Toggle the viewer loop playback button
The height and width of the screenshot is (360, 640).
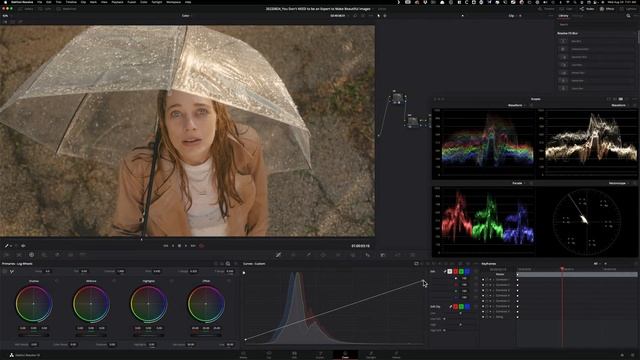[201, 246]
